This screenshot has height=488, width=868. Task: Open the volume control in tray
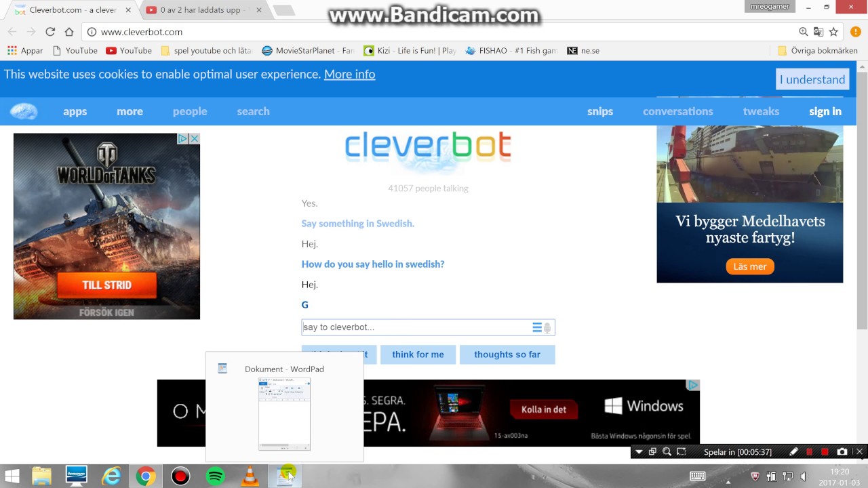click(803, 476)
